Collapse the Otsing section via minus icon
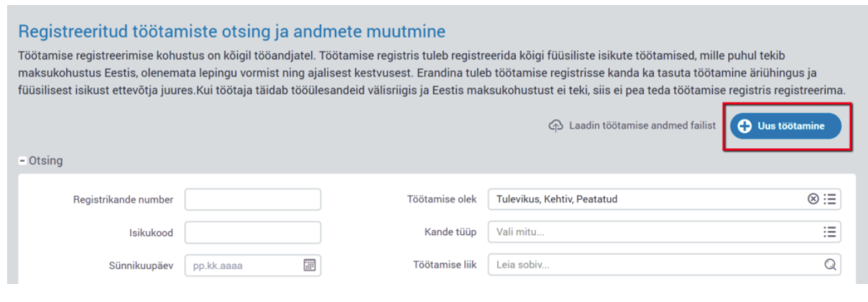 click(22, 161)
